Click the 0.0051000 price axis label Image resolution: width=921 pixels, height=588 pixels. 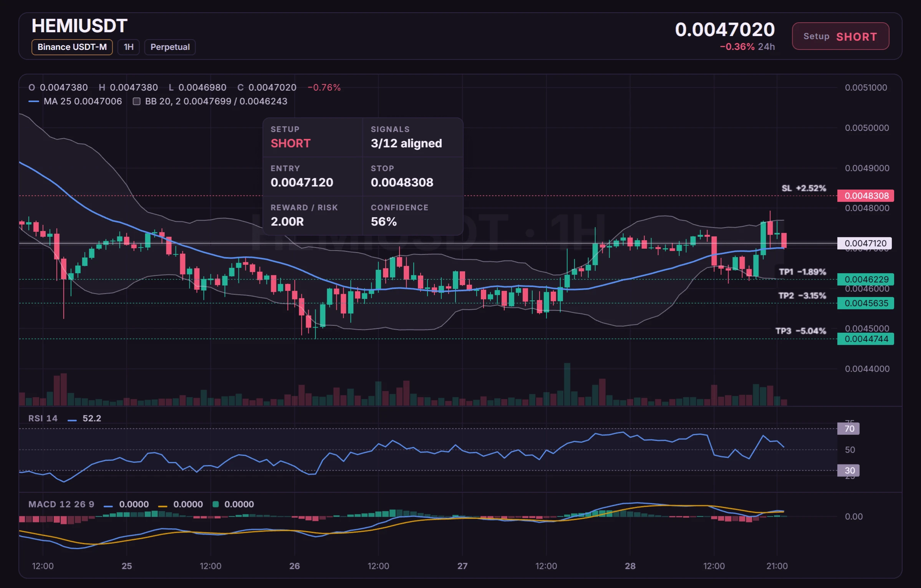pos(866,88)
